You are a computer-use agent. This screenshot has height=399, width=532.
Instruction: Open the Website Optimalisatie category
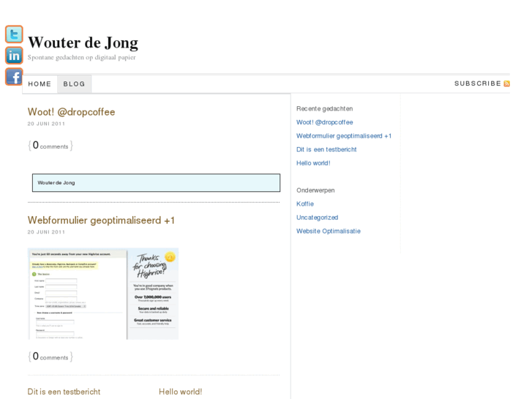point(329,231)
